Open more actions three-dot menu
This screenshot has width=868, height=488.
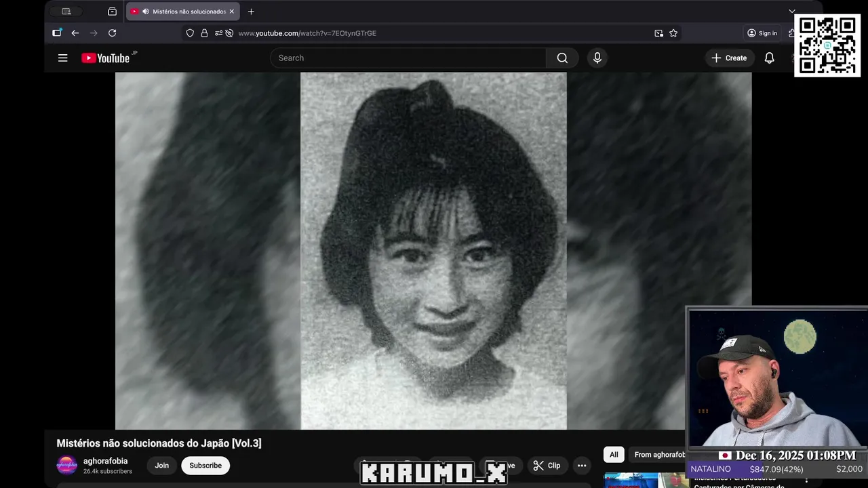(x=582, y=466)
